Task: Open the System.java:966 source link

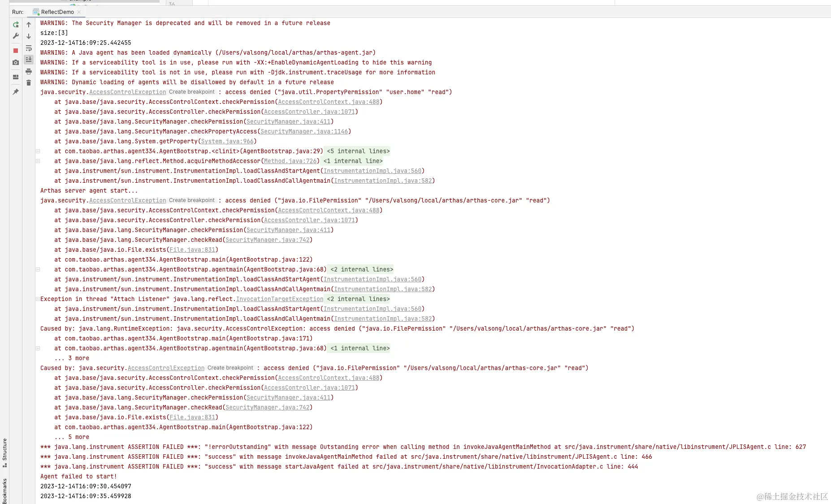Action: pos(227,141)
